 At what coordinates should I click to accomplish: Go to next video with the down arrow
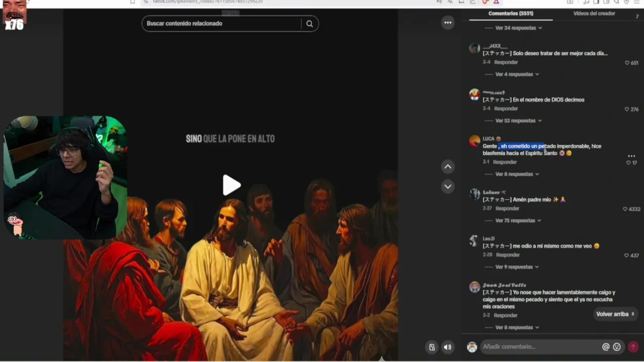448,187
